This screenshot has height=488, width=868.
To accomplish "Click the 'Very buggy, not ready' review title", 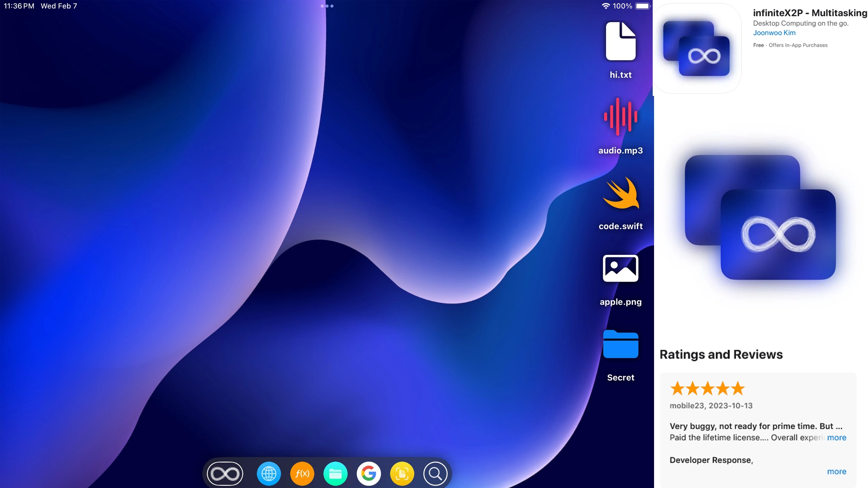I will [x=756, y=426].
